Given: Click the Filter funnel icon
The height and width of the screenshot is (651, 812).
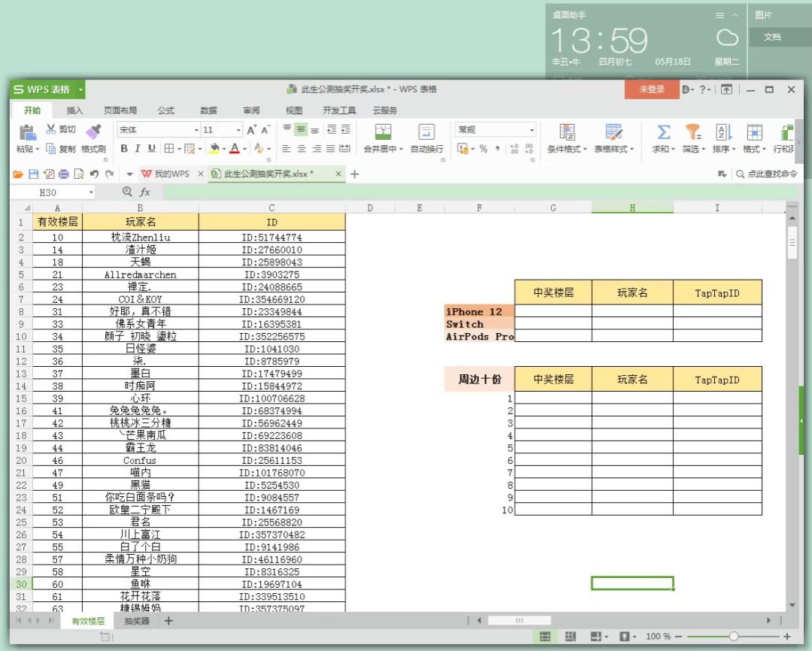Looking at the screenshot, I should 693,132.
